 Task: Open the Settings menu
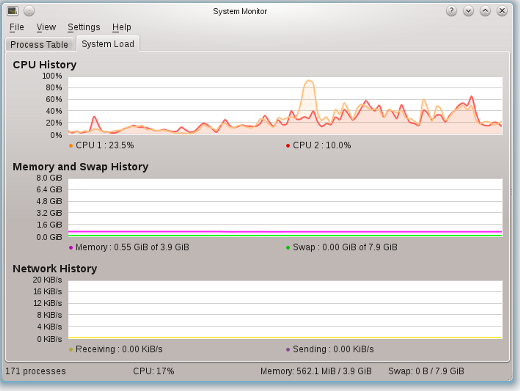point(84,27)
